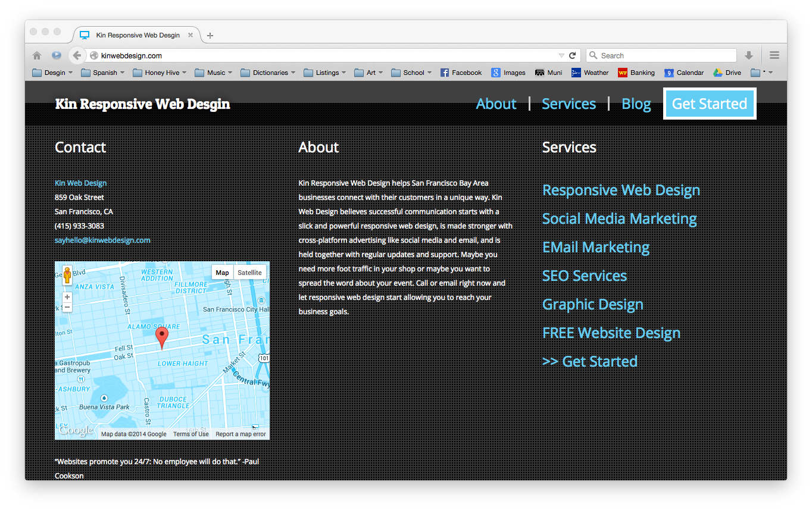Expand the Music bookmarks folder
The image size is (812, 510).
(x=214, y=73)
